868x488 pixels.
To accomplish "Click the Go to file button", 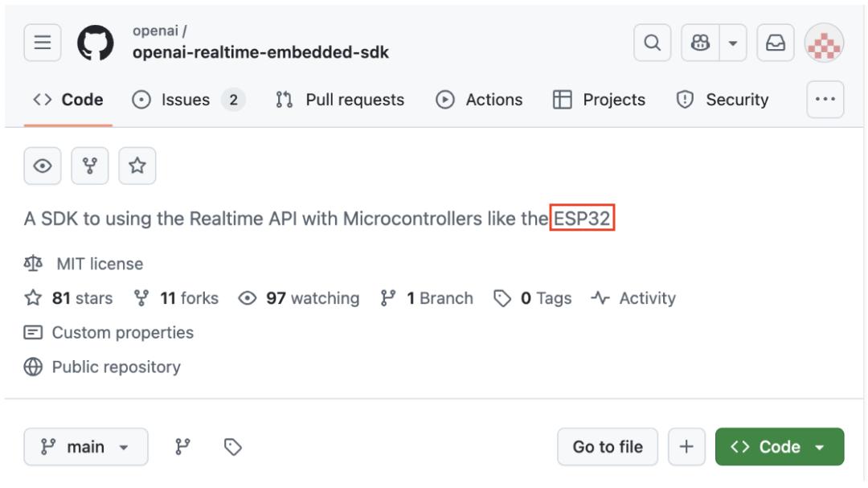I will point(607,447).
